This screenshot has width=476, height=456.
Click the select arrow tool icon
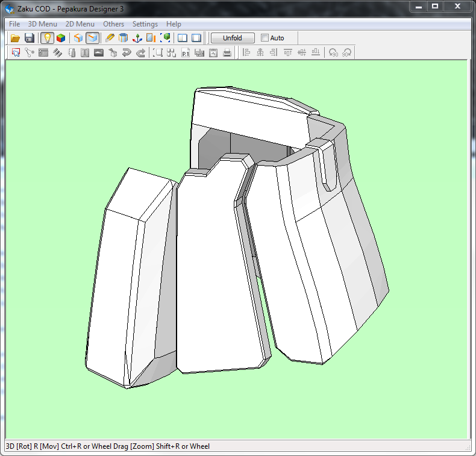[x=16, y=53]
